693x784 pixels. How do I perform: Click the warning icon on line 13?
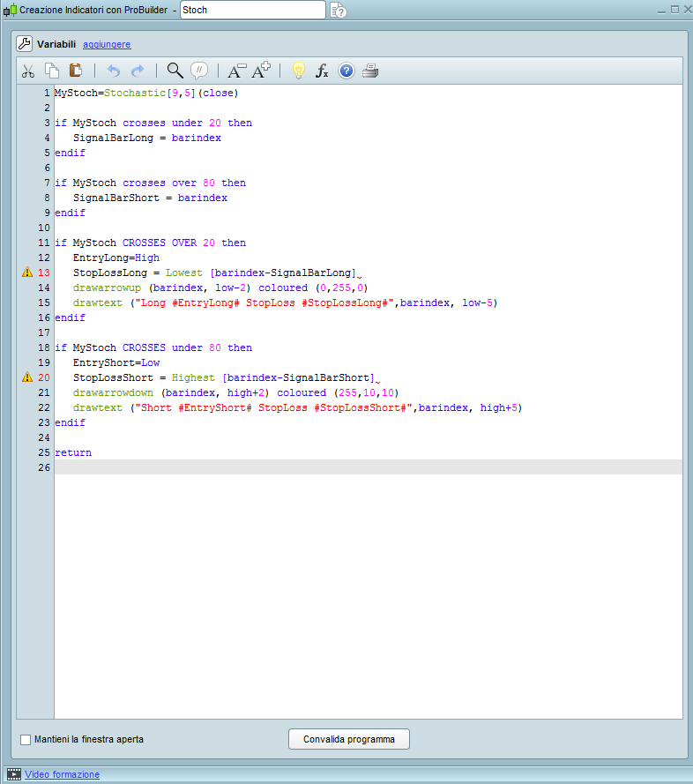tap(27, 273)
